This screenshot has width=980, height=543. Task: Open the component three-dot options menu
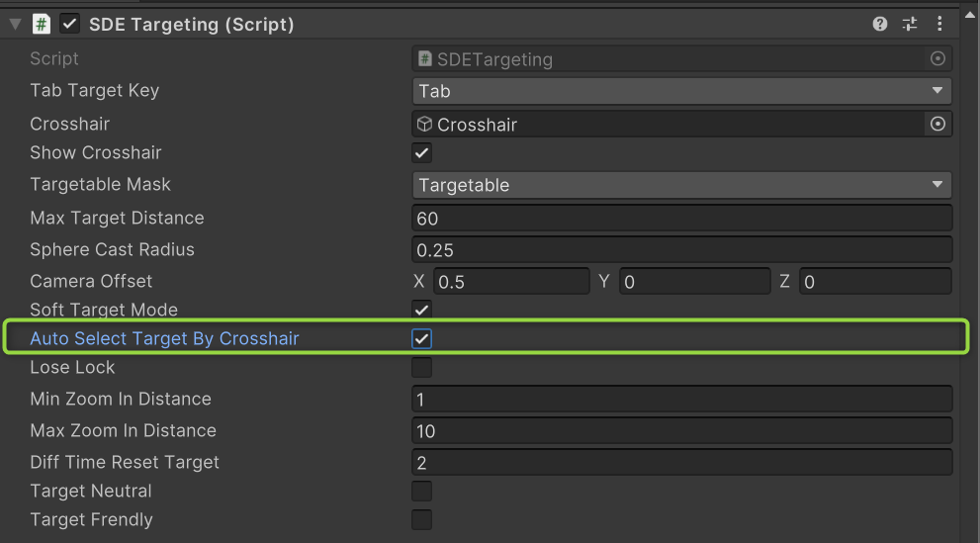pyautogui.click(x=940, y=24)
